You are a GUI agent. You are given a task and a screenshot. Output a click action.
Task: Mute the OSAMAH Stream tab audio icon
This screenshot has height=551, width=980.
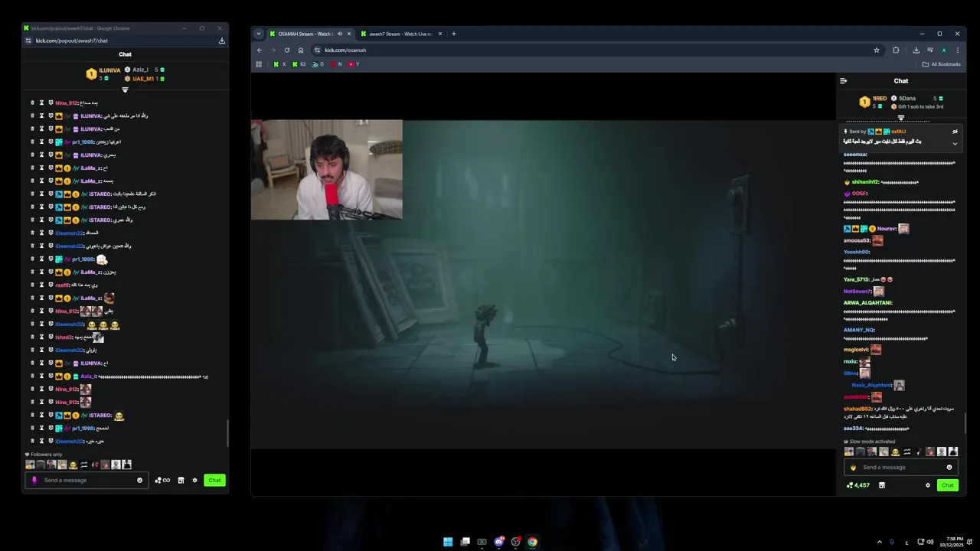coord(339,34)
